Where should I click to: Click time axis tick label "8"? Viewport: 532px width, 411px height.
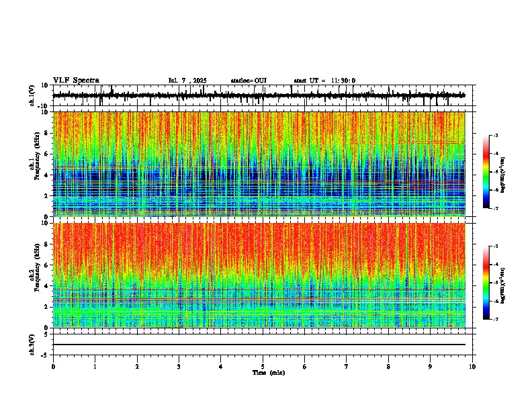[388, 367]
